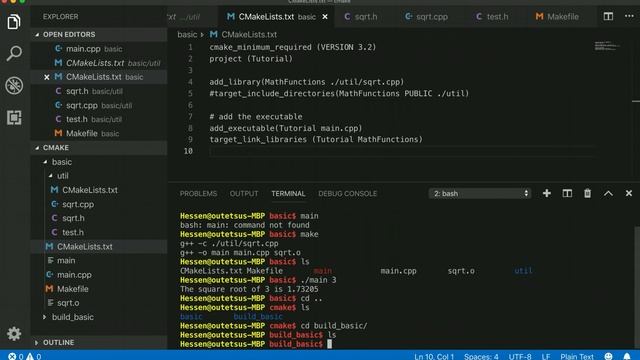Select highlighted CMakeLists.txt in basic folder

(x=99, y=247)
